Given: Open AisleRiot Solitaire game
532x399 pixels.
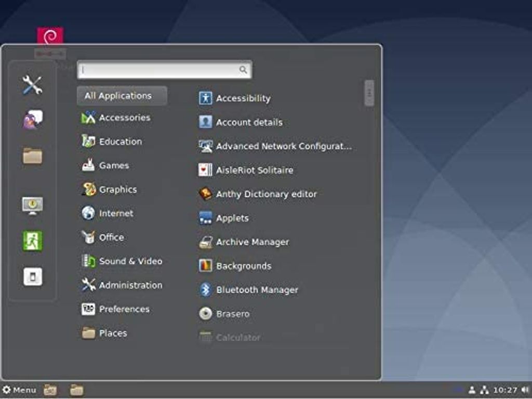Looking at the screenshot, I should [254, 170].
